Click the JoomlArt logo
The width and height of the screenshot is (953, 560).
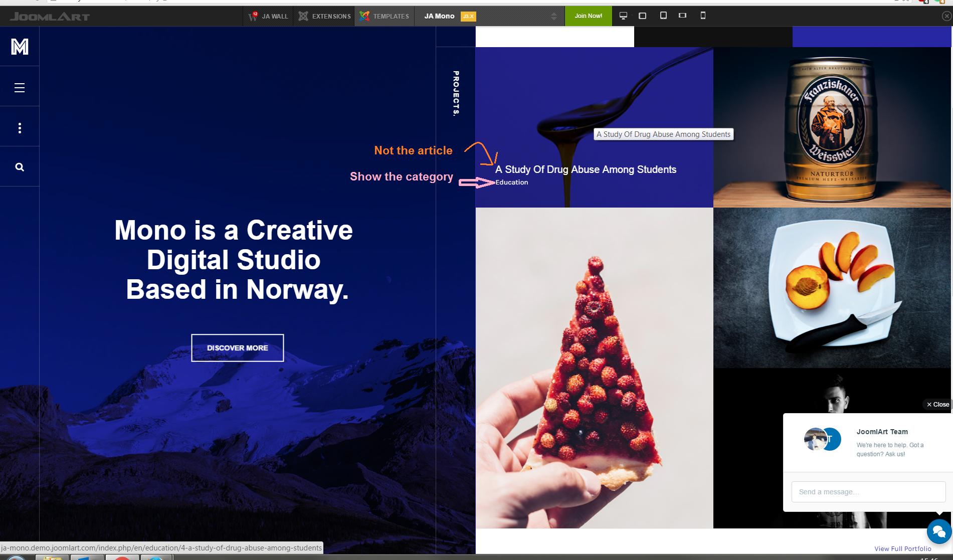50,17
